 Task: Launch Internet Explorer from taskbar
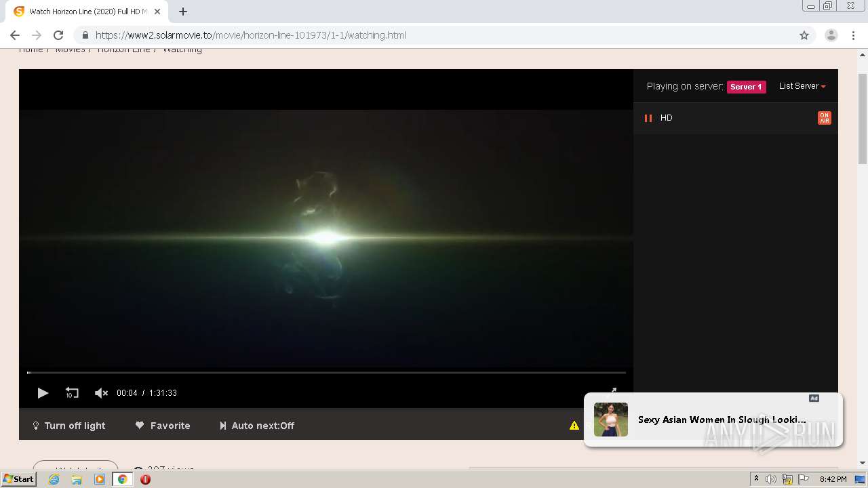click(x=54, y=479)
